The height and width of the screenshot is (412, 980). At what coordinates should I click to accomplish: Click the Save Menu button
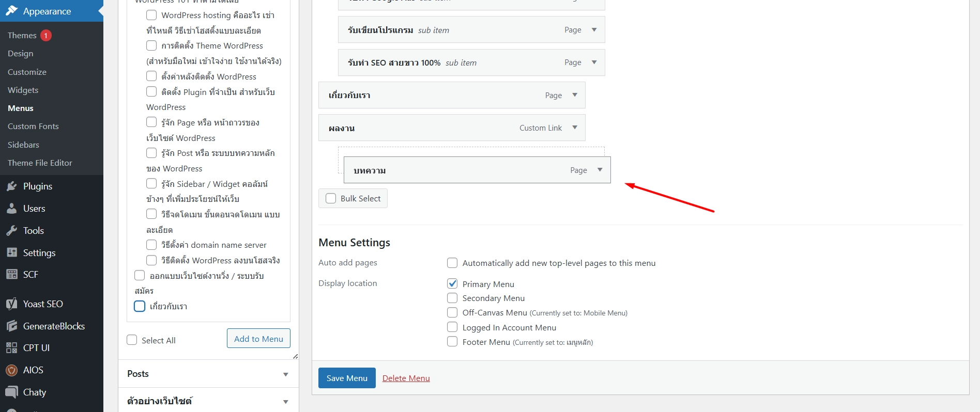347,378
